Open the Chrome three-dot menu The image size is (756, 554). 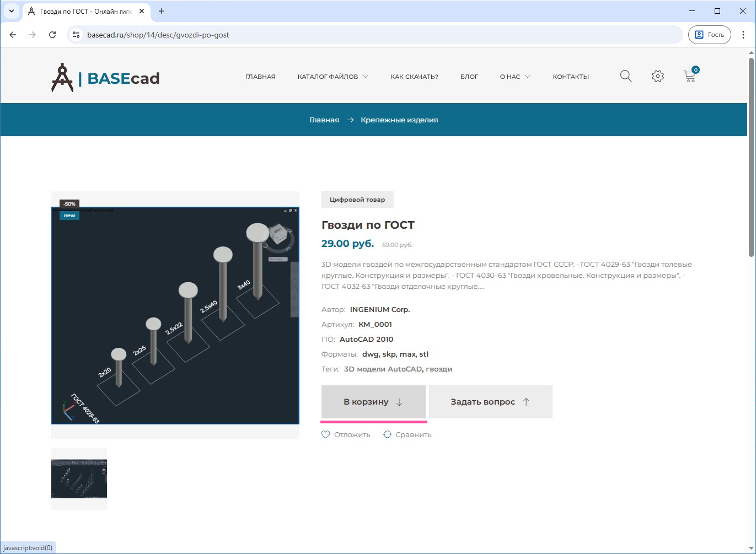click(x=743, y=35)
